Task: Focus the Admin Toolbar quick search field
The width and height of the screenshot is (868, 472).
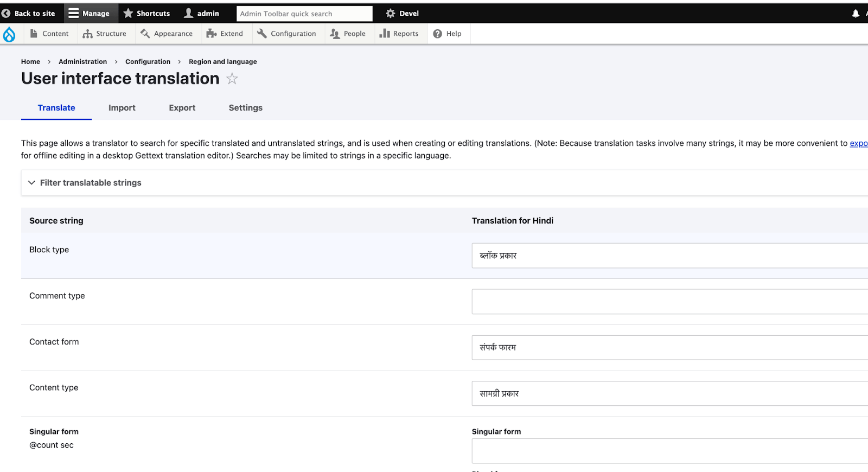Action: pos(304,14)
